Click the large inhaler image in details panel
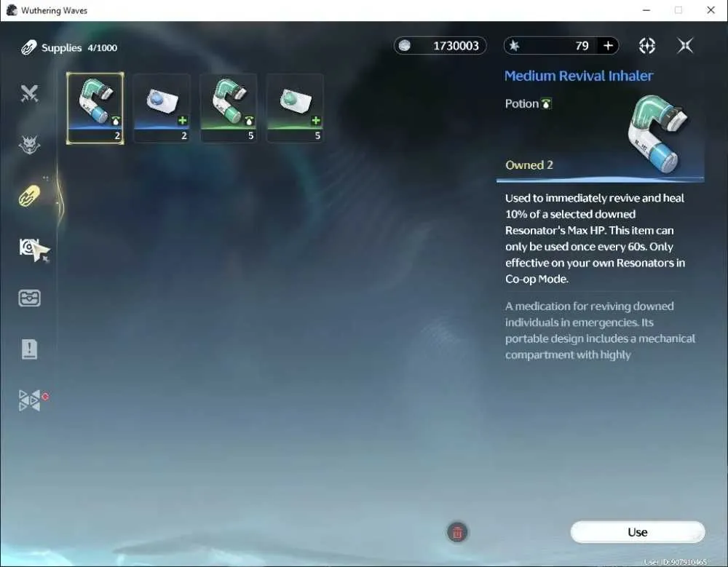Viewport: 728px width, 567px height. pyautogui.click(x=657, y=134)
